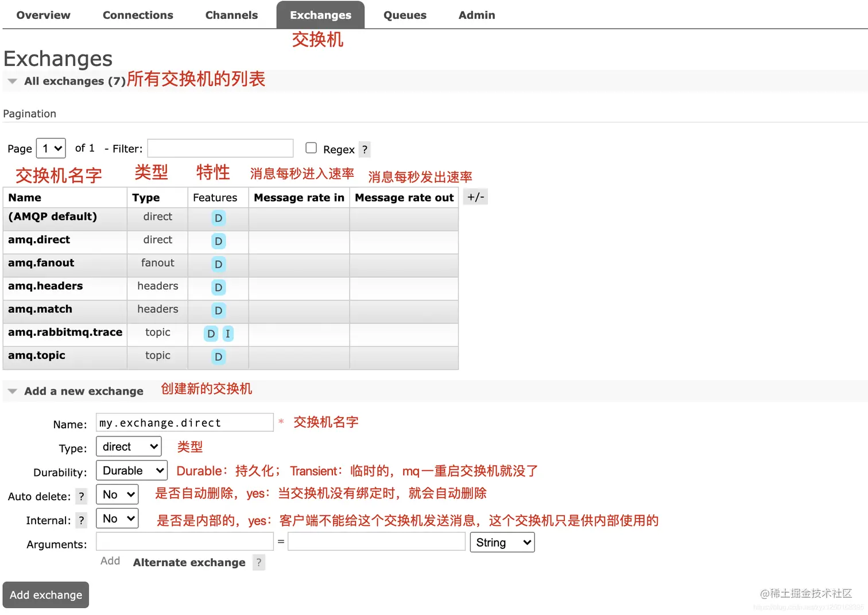Click the Arguments key input field
Image resolution: width=868 pixels, height=615 pixels.
[x=185, y=541]
